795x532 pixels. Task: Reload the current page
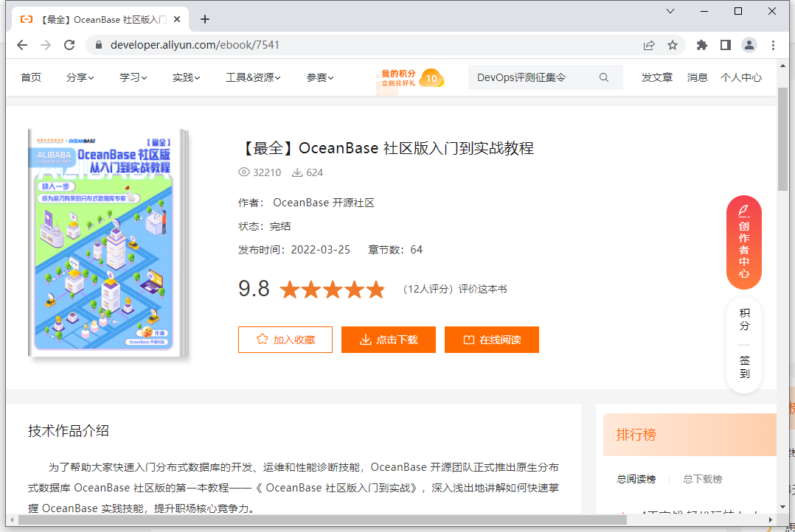point(69,45)
